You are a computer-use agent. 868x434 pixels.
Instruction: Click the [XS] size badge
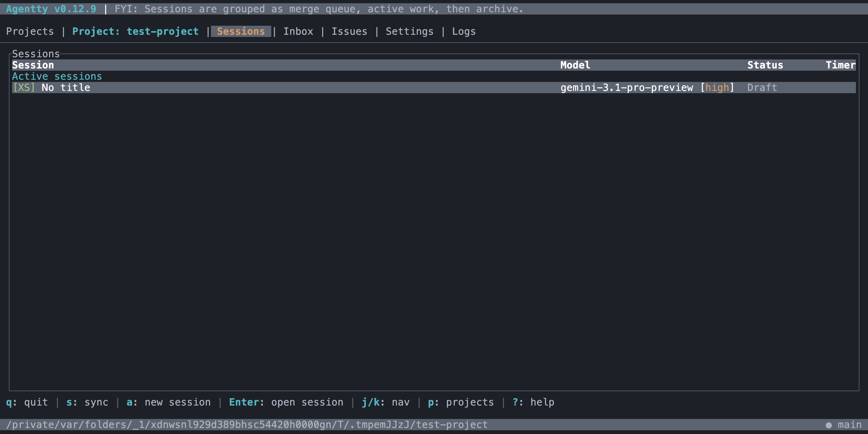tap(24, 88)
